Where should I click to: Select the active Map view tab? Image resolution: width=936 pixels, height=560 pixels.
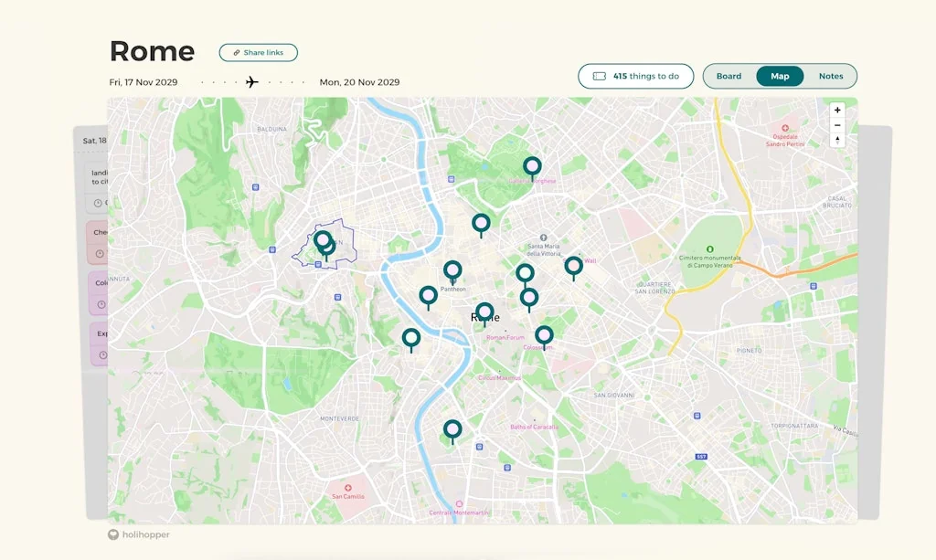(x=780, y=76)
